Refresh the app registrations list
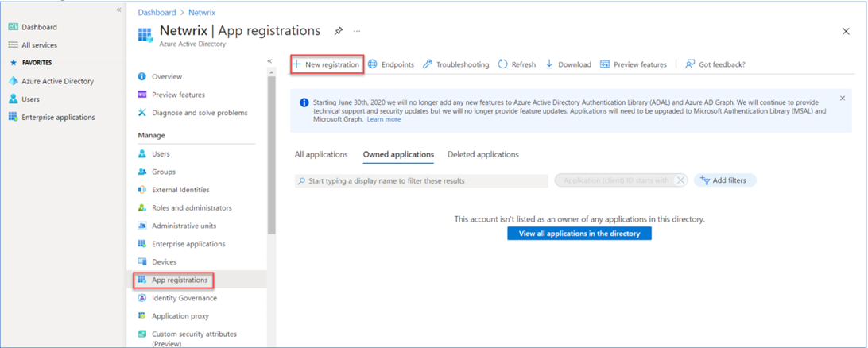 [x=517, y=64]
